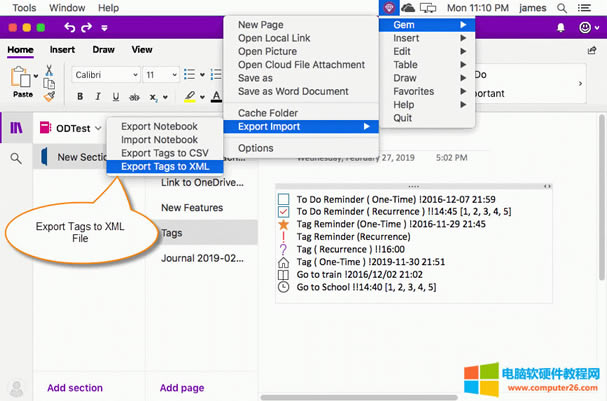The width and height of the screenshot is (607, 401).
Task: Open the OneDrive cloud status icon
Action: coord(408,7)
